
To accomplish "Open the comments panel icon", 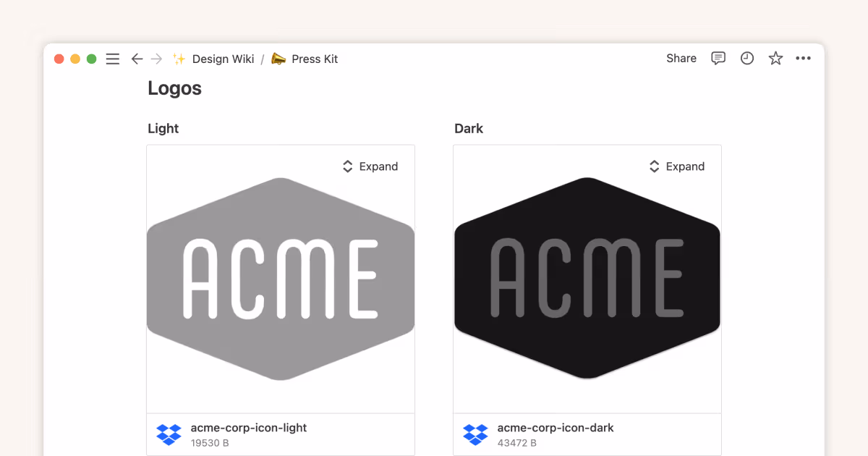I will pos(718,59).
